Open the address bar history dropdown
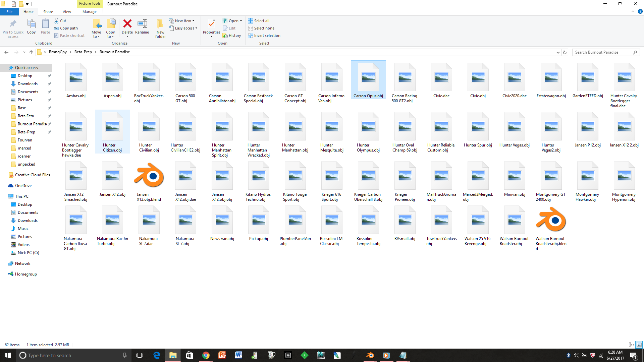This screenshot has height=362, width=644. [558, 52]
